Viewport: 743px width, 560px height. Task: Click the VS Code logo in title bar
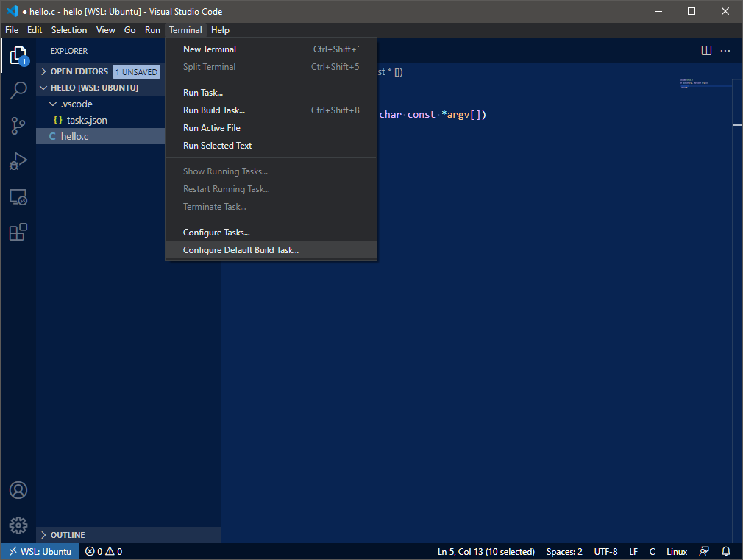pyautogui.click(x=12, y=11)
